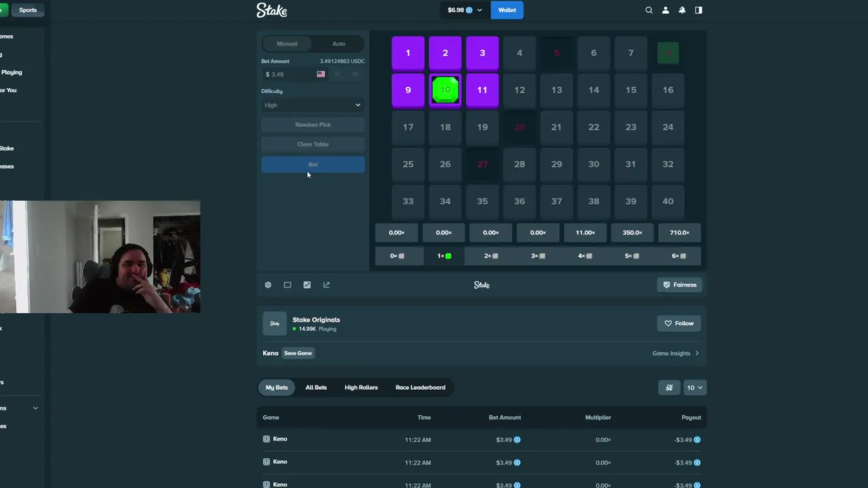Toggle Keno number 1 tile
Image resolution: width=868 pixels, height=488 pixels.
coord(408,53)
